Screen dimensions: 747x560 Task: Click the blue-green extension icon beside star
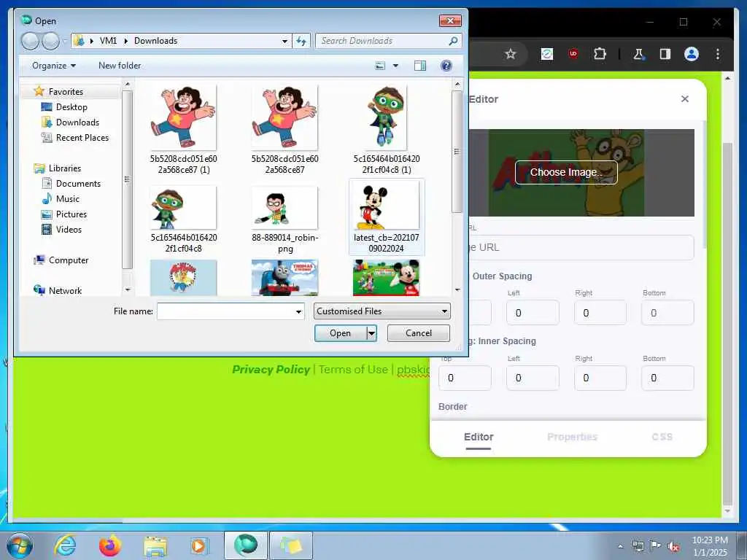pyautogui.click(x=547, y=54)
